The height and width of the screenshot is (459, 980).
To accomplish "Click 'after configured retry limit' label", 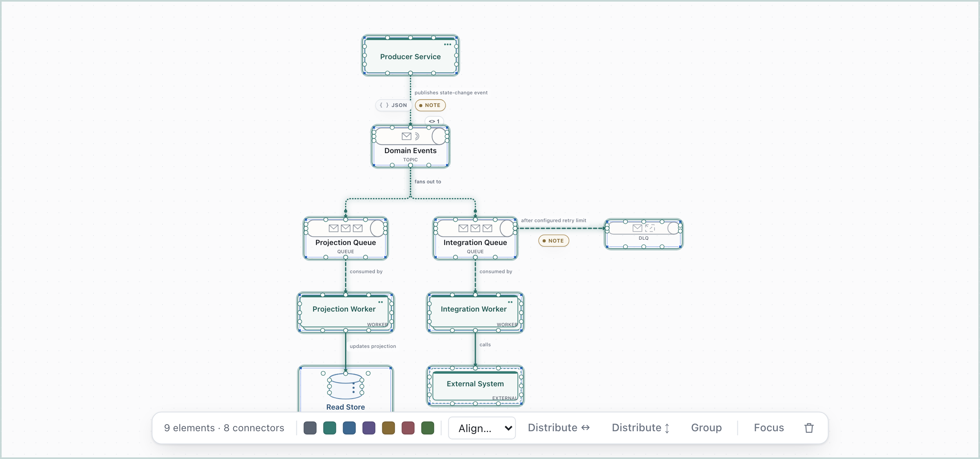I will point(553,221).
